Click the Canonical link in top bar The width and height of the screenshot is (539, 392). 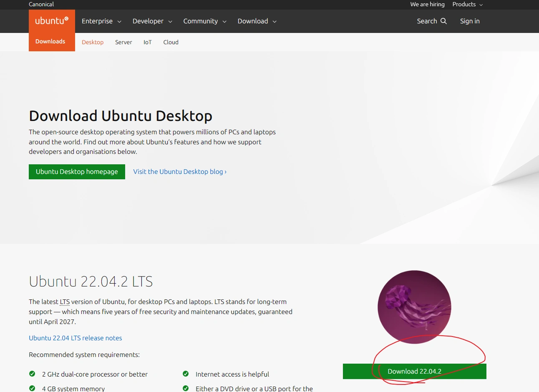pos(41,4)
